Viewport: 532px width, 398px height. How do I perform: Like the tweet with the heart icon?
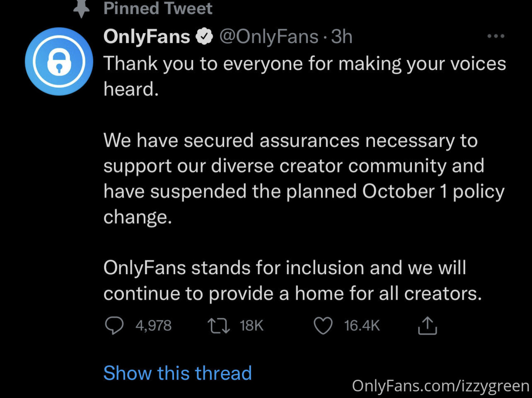[323, 326]
